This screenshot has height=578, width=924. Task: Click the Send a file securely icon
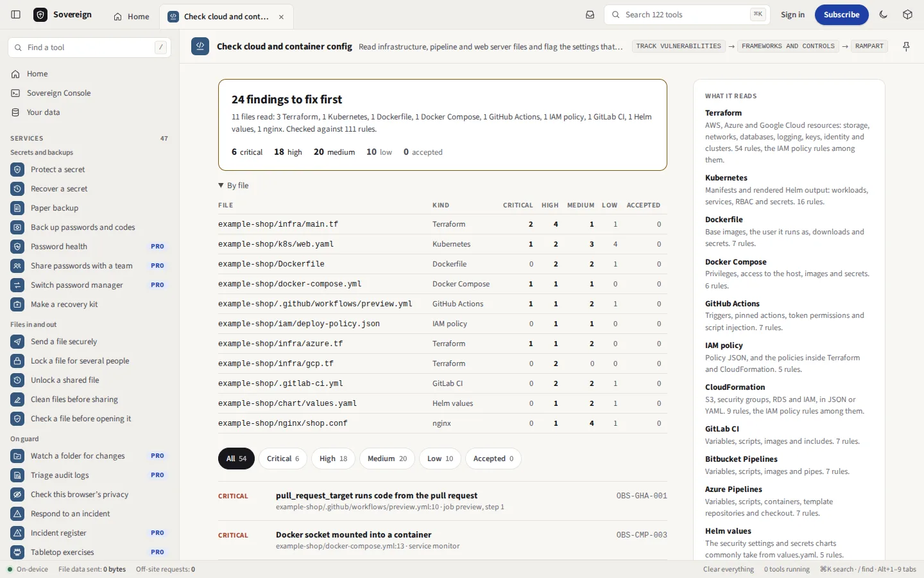[x=17, y=342]
